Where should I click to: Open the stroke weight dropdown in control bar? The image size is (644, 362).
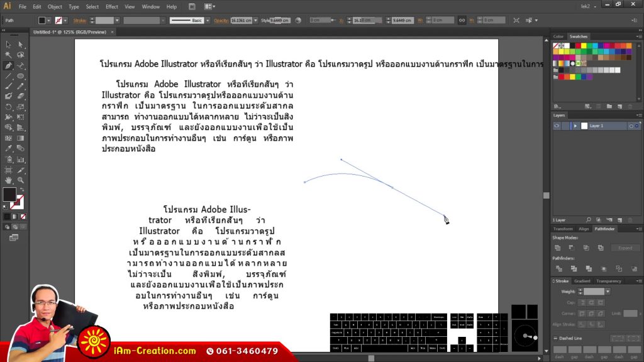click(117, 21)
